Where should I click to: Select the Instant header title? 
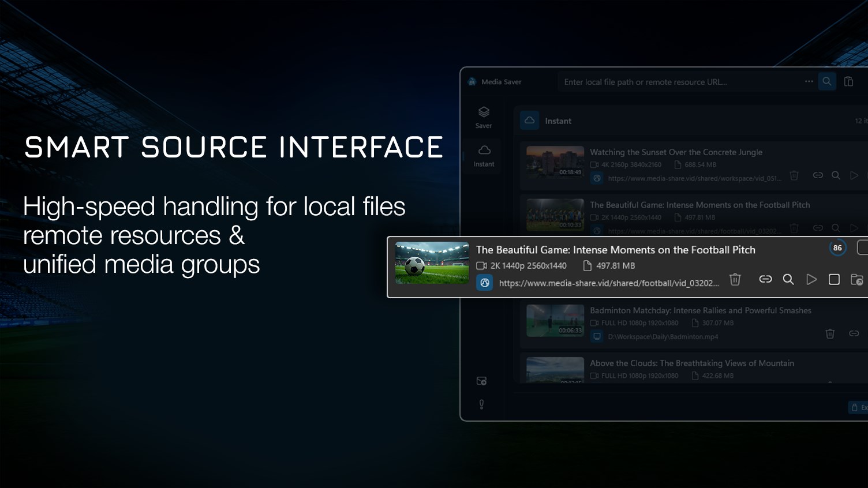pyautogui.click(x=558, y=121)
